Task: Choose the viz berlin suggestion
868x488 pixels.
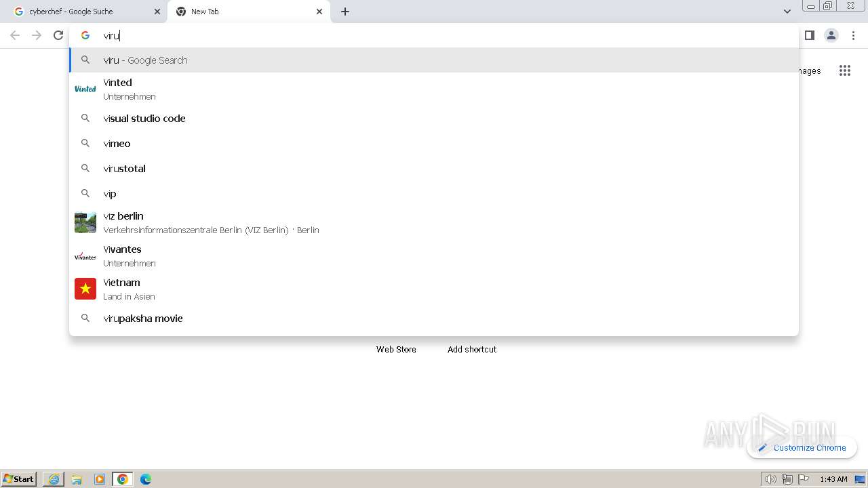Action: click(x=434, y=222)
